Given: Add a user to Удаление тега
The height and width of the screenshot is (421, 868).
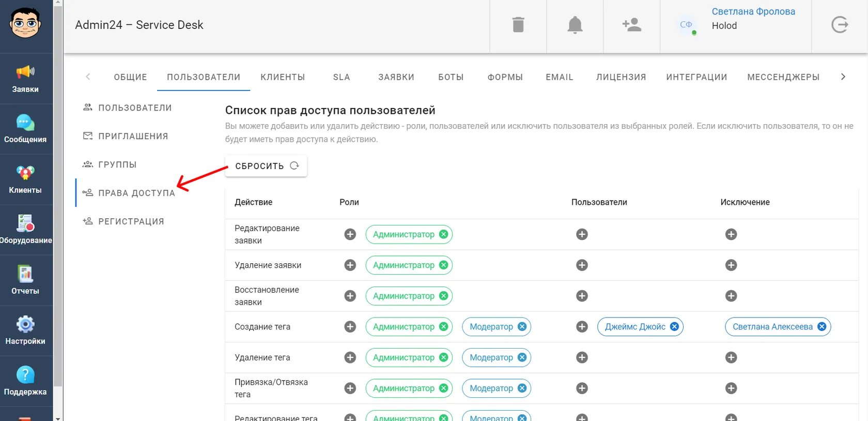Looking at the screenshot, I should click(x=582, y=357).
